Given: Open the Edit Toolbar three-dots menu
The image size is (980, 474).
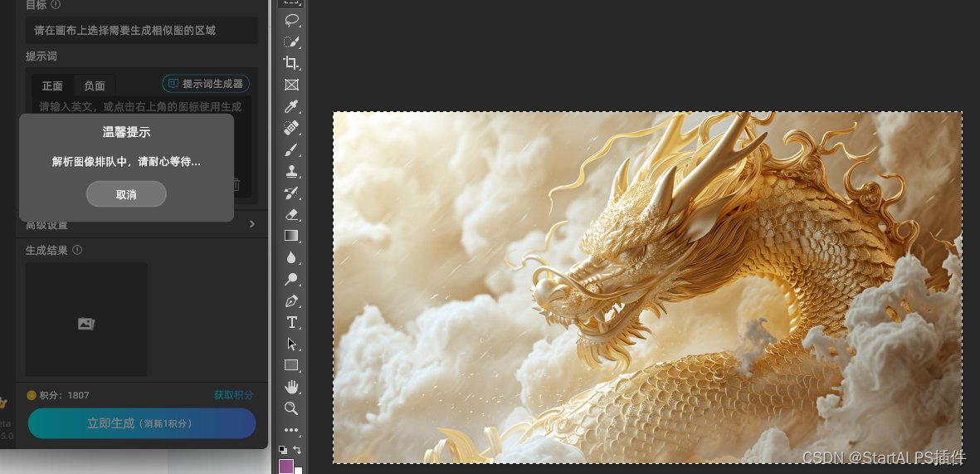Looking at the screenshot, I should (x=291, y=430).
